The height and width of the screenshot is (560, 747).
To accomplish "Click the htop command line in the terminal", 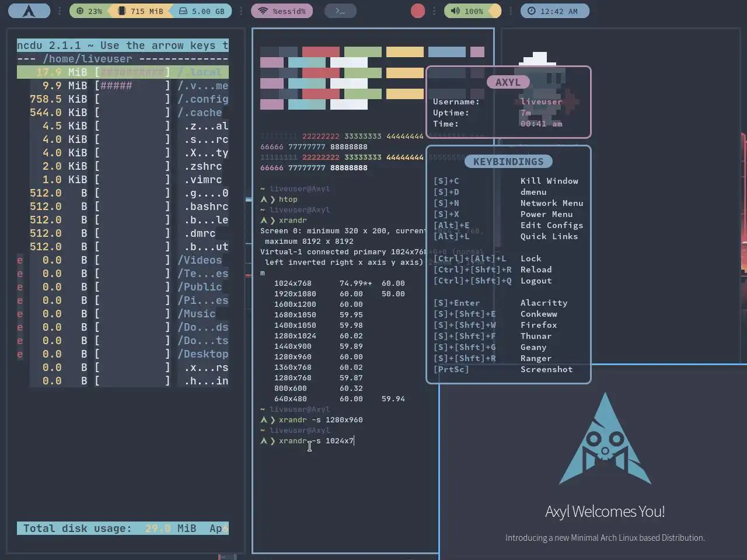I will pos(279,199).
